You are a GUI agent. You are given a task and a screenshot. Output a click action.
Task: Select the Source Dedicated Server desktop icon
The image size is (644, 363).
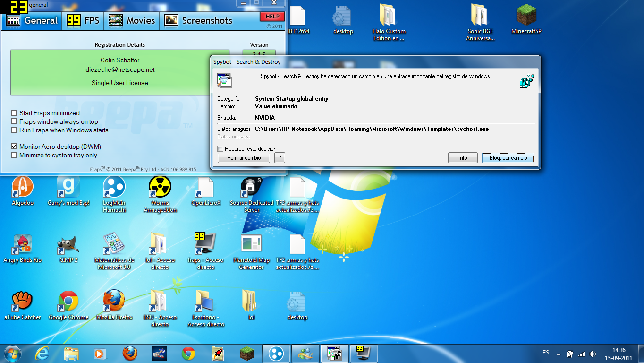pyautogui.click(x=252, y=194)
